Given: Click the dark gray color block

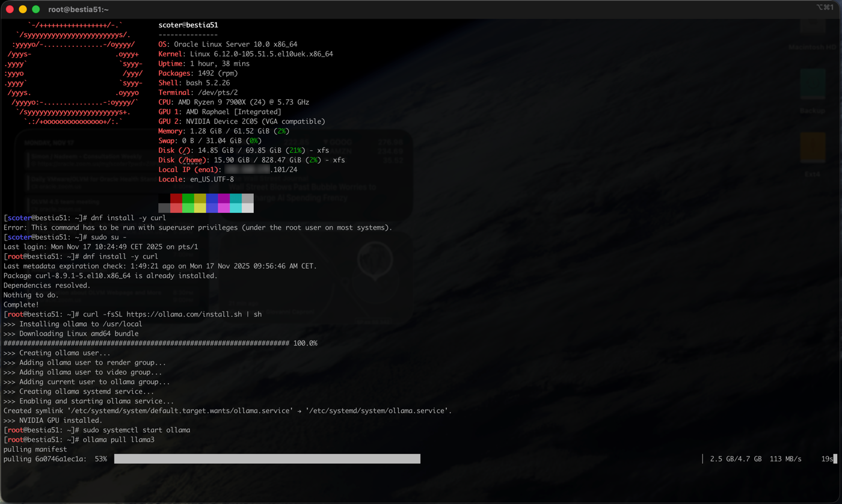Looking at the screenshot, I should click(x=164, y=208).
